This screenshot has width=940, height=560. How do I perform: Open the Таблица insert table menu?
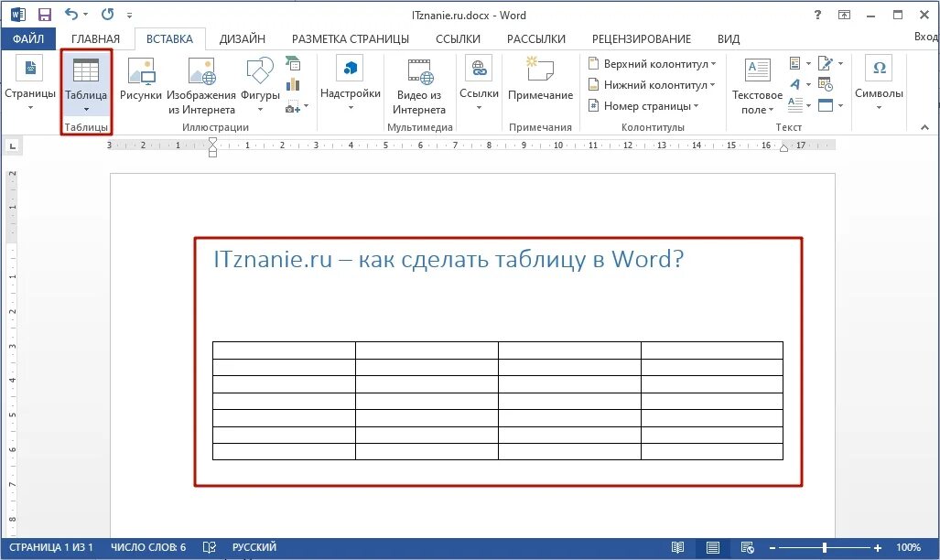coord(86,86)
